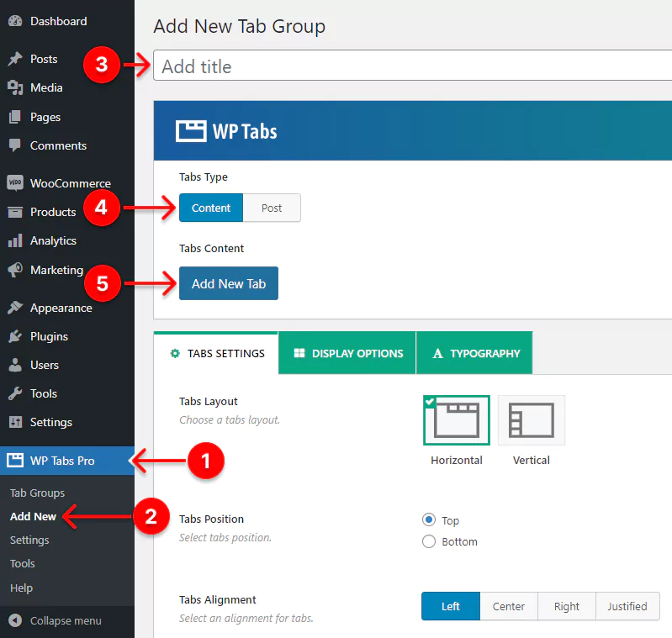Click the Marketing megaphone icon

point(15,270)
